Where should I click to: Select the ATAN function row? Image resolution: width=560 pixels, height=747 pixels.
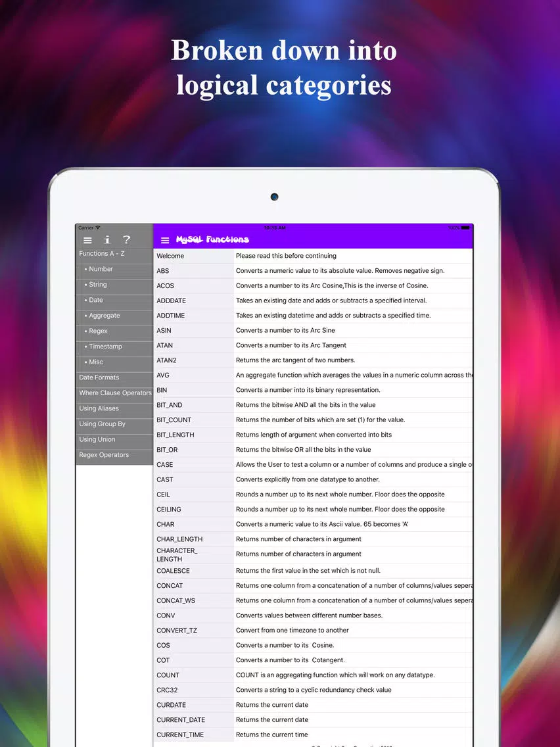click(x=313, y=345)
